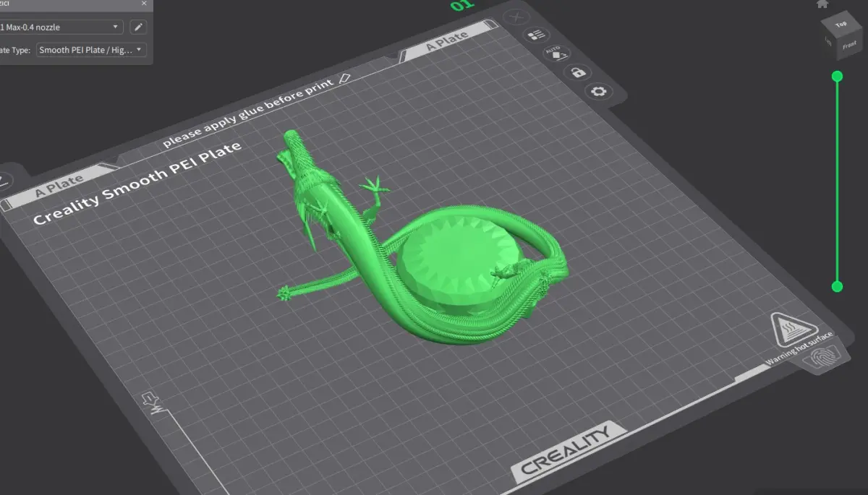868x495 pixels.
Task: Click the pencil icon beside glue note
Action: click(344, 77)
